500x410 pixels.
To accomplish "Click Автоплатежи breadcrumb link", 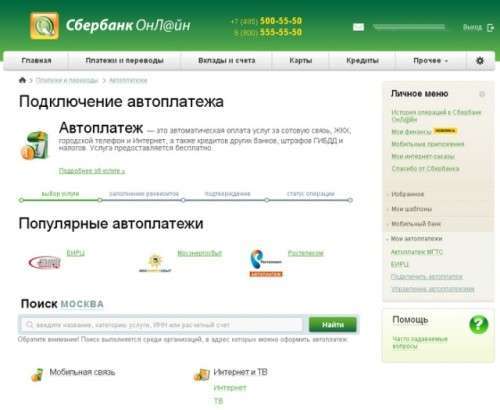I will click(x=128, y=80).
